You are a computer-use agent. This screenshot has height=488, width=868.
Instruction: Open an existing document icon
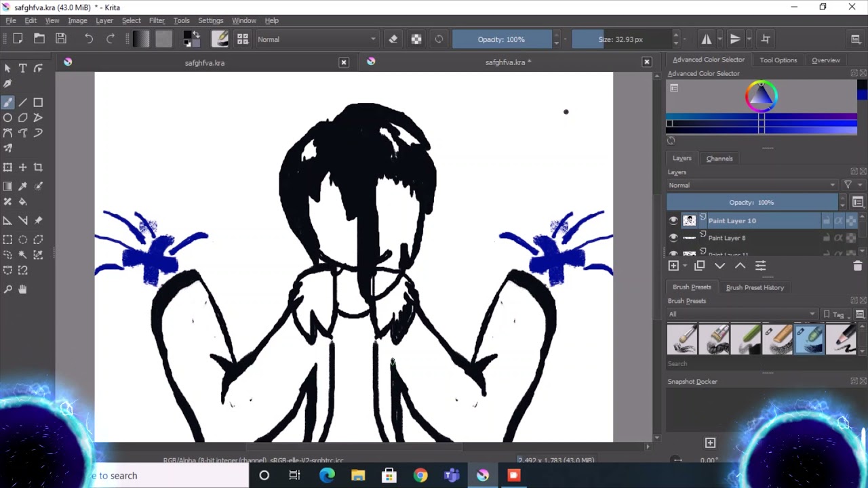[x=39, y=39]
